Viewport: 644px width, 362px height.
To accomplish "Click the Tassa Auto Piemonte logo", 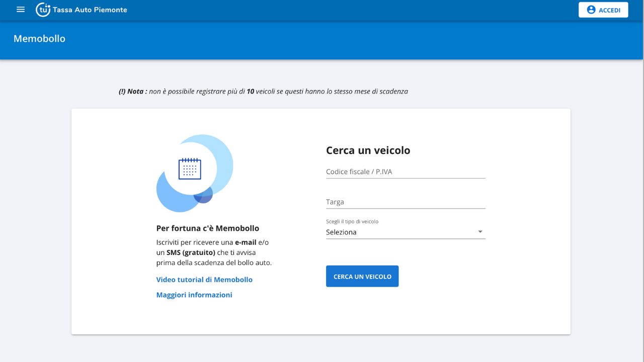I will click(x=43, y=10).
